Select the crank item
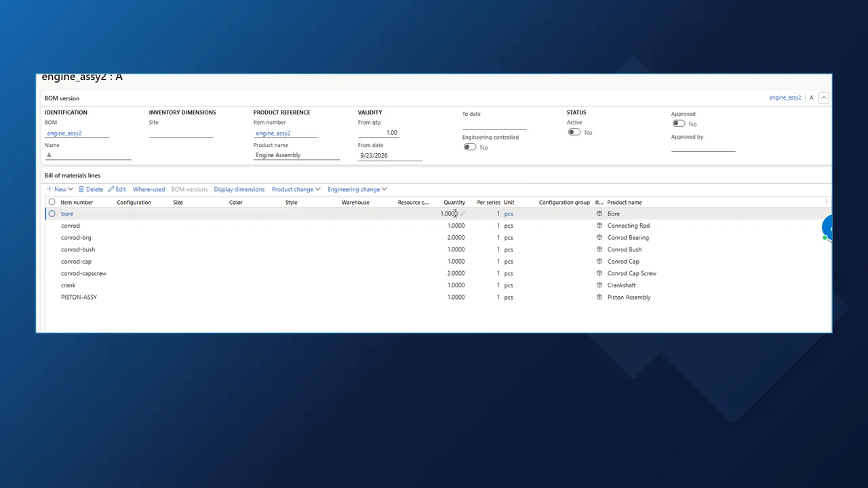This screenshot has height=488, width=868. tap(68, 285)
